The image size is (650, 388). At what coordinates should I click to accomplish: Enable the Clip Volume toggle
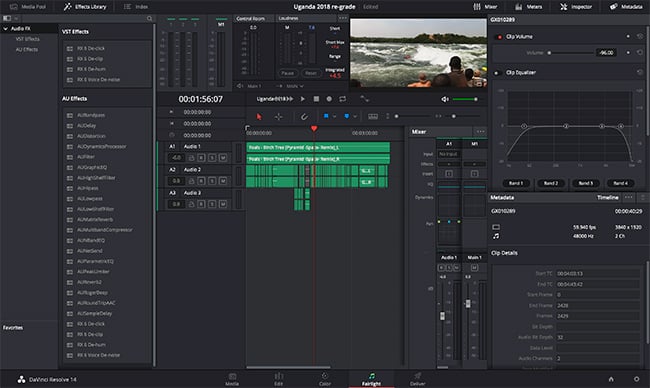tap(499, 37)
